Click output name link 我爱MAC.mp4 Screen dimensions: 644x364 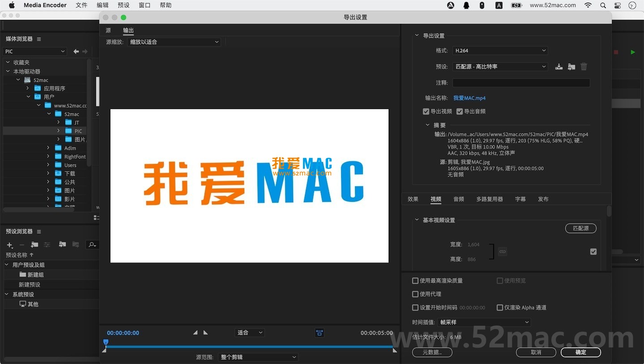(x=469, y=98)
